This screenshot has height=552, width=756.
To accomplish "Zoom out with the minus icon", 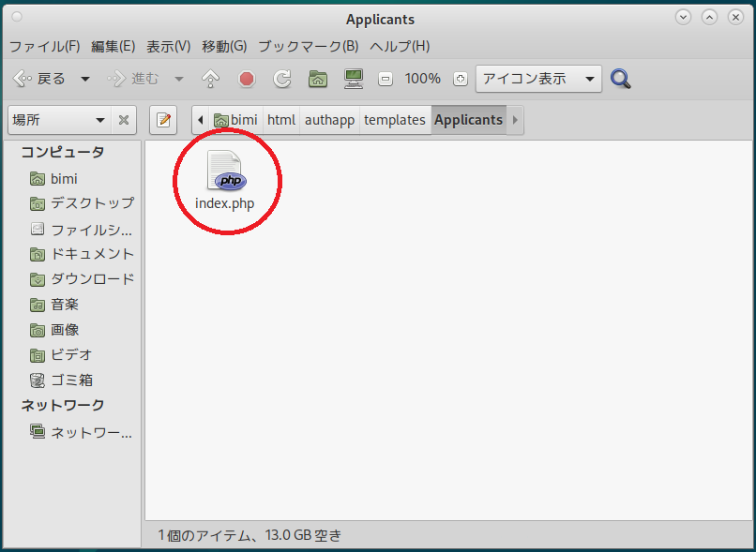I will click(386, 79).
